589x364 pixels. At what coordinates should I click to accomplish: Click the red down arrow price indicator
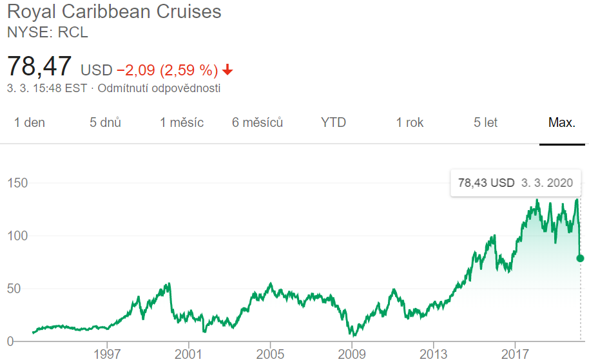228,70
